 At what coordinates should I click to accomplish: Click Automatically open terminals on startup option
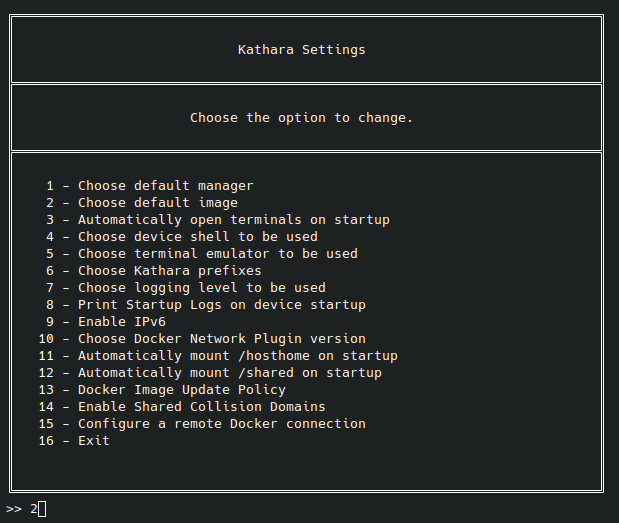[x=233, y=219]
